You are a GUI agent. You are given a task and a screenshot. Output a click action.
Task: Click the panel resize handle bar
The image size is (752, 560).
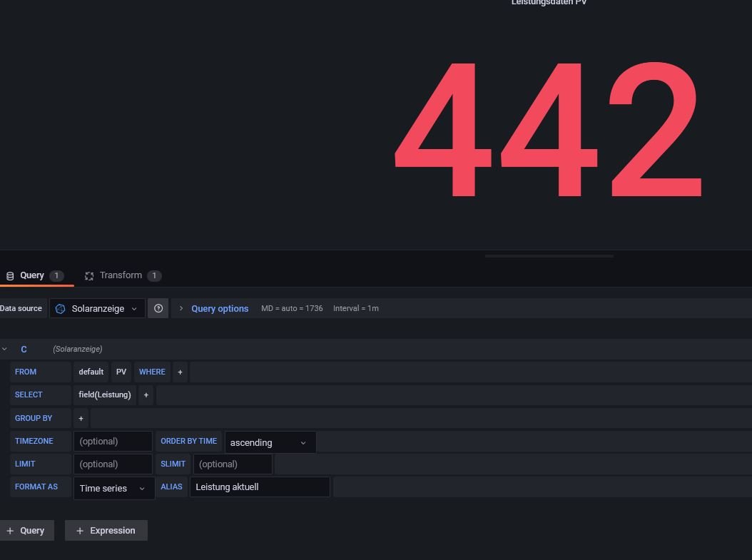(x=549, y=255)
